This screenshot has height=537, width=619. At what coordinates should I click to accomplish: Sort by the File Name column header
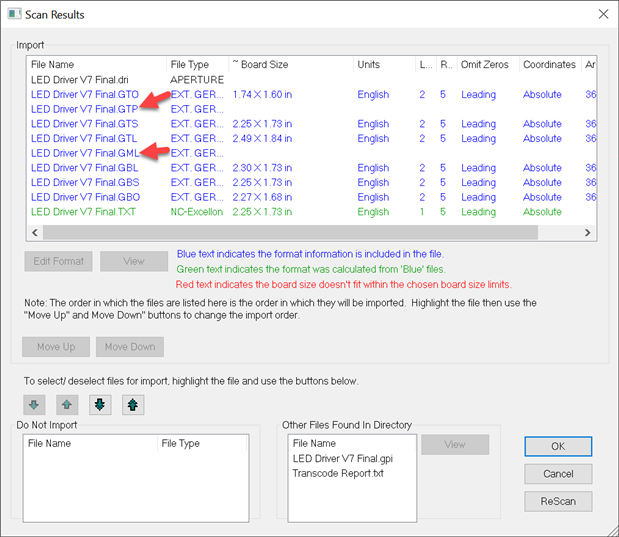click(97, 64)
